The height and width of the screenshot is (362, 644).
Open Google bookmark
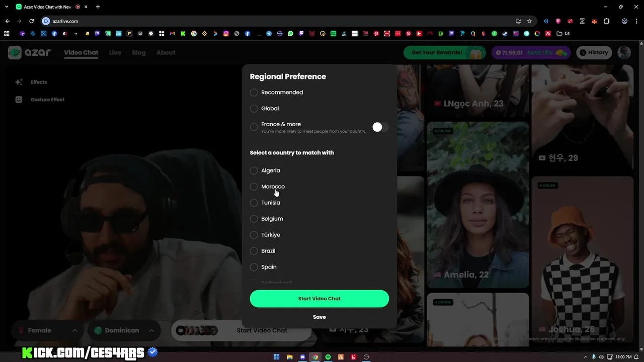[x=194, y=34]
